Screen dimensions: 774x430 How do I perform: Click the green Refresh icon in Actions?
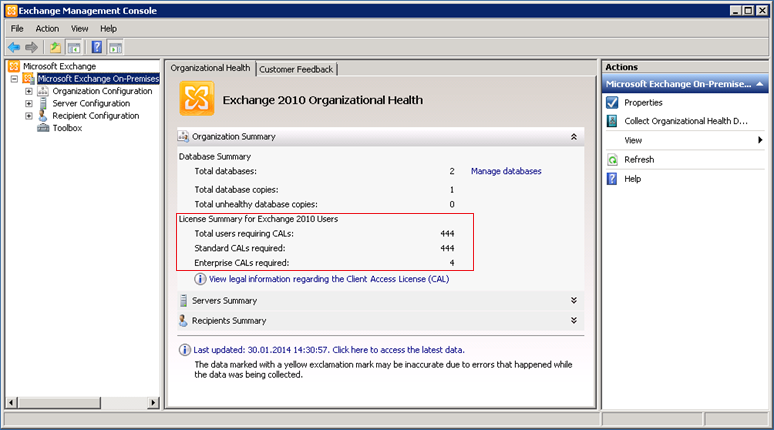[x=612, y=159]
